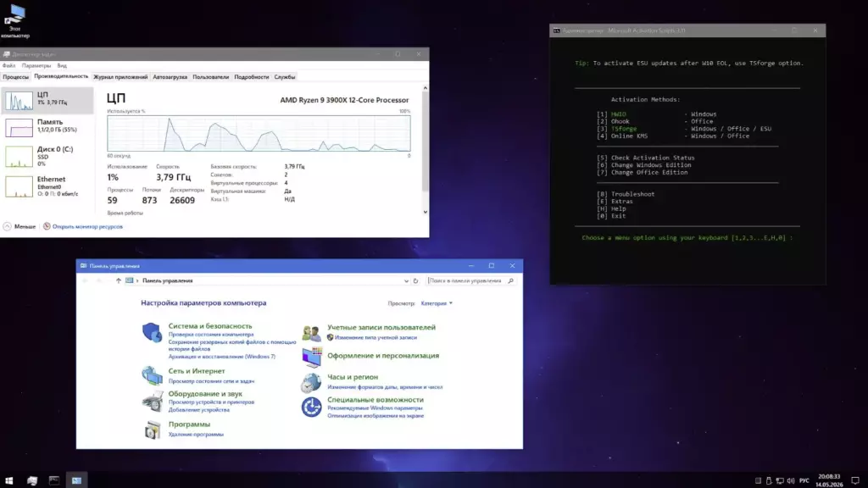Click the Программы icon
The image size is (868, 488).
coord(153,430)
